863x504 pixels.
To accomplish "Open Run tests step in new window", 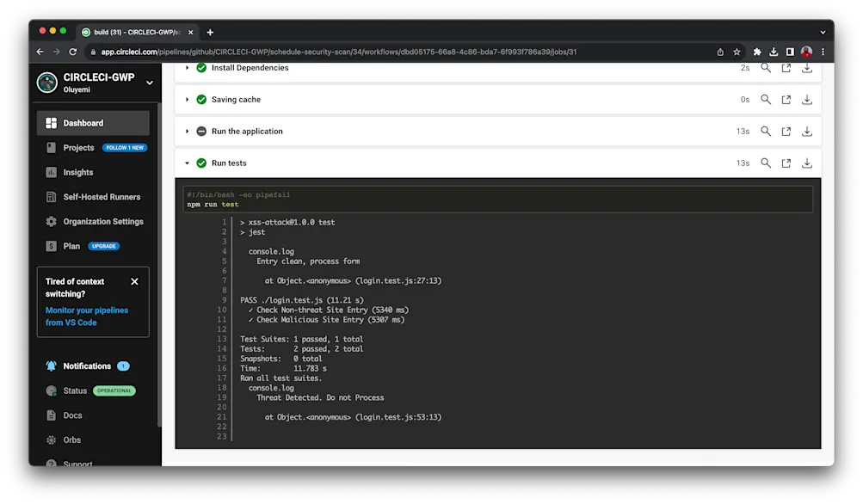I will click(x=786, y=163).
